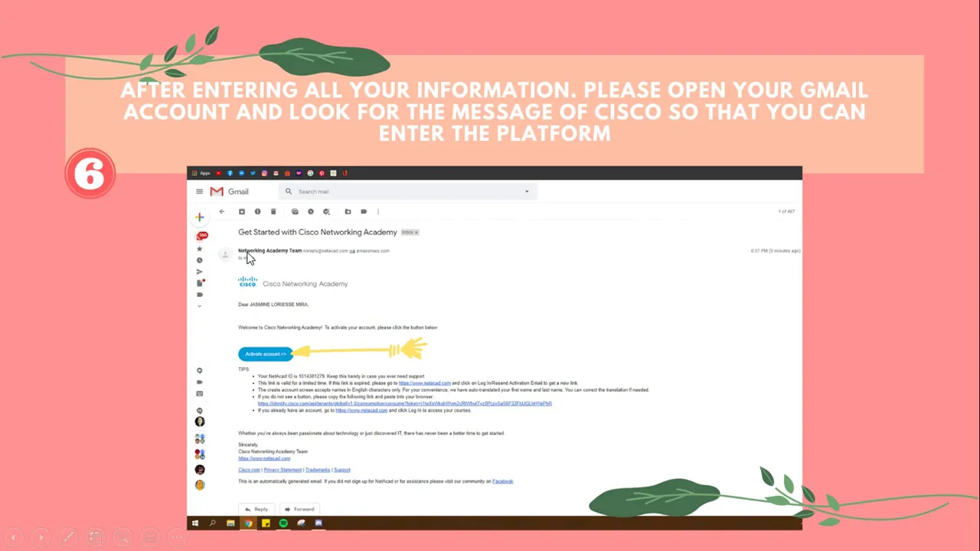The width and height of the screenshot is (980, 551).
Task: Open more slideshow options ellipsis
Action: [177, 537]
